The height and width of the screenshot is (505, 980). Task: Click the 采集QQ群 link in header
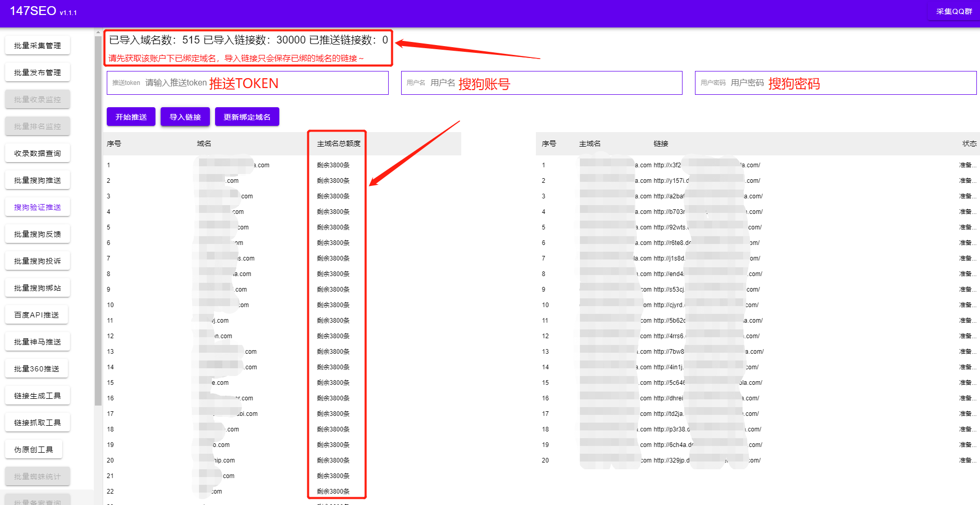coord(954,11)
